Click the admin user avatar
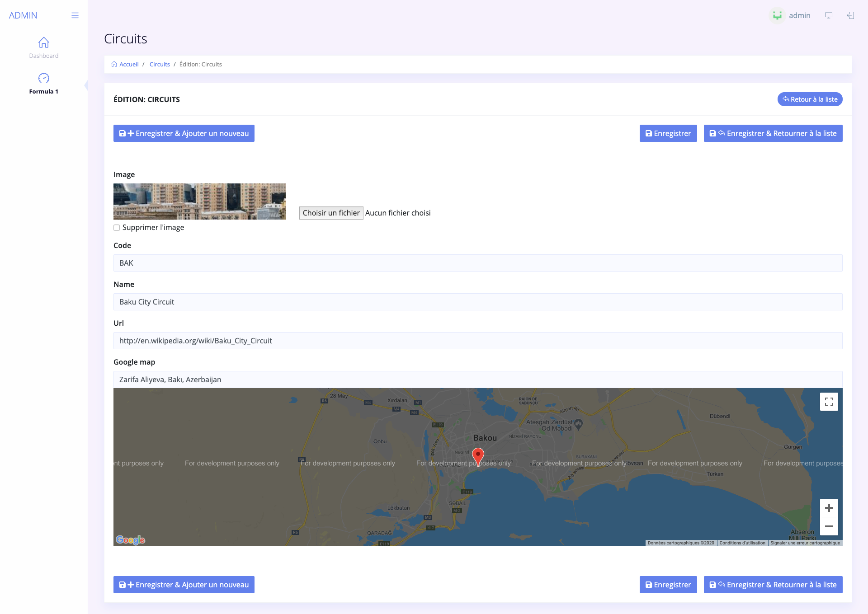This screenshot has height=614, width=868. pyautogui.click(x=777, y=15)
